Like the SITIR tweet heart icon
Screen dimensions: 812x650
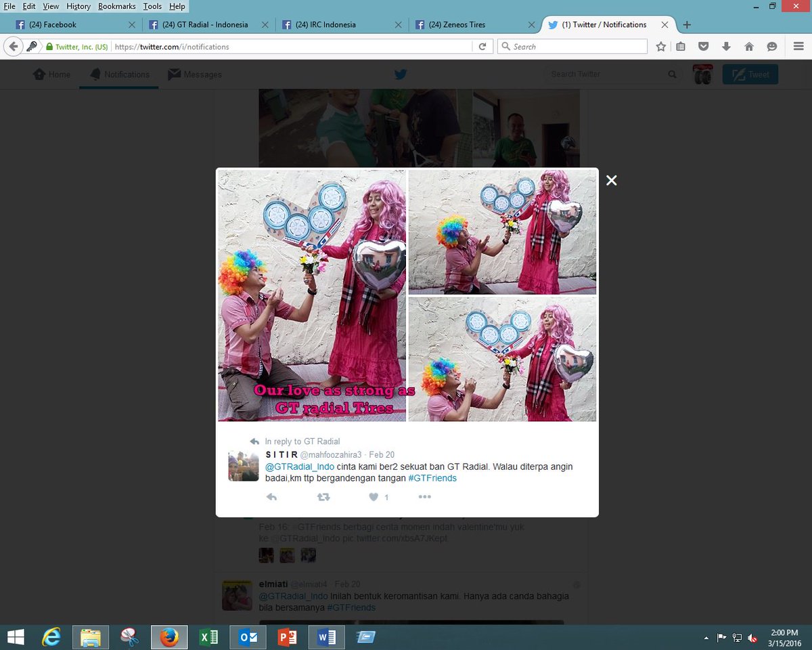pos(373,497)
